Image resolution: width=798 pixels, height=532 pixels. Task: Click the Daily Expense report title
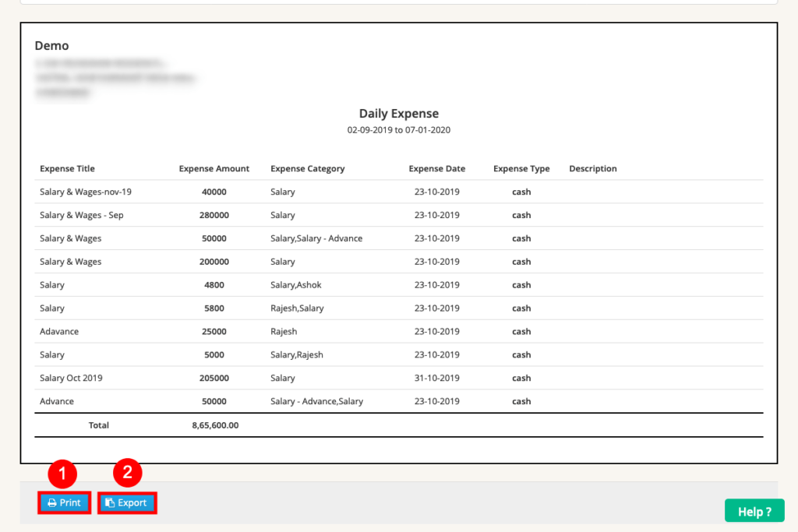[x=399, y=114]
